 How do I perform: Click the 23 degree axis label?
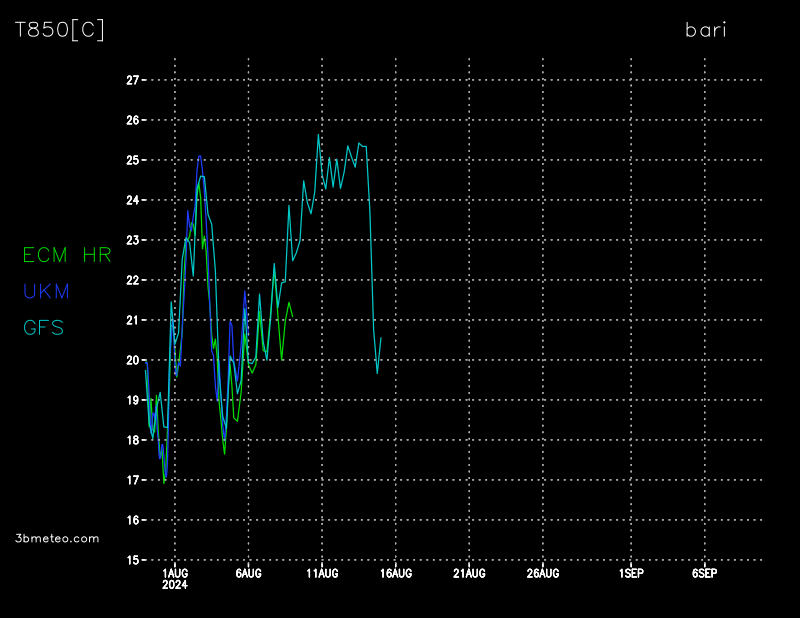click(132, 240)
